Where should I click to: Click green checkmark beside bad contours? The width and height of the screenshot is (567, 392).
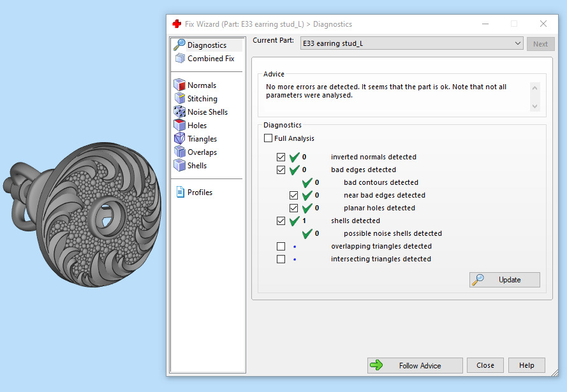[x=307, y=183]
